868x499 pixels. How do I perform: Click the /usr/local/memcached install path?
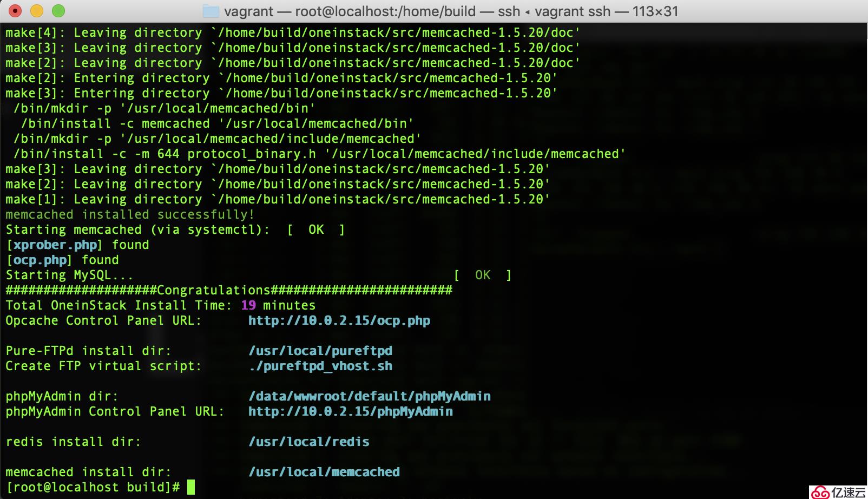coord(324,472)
